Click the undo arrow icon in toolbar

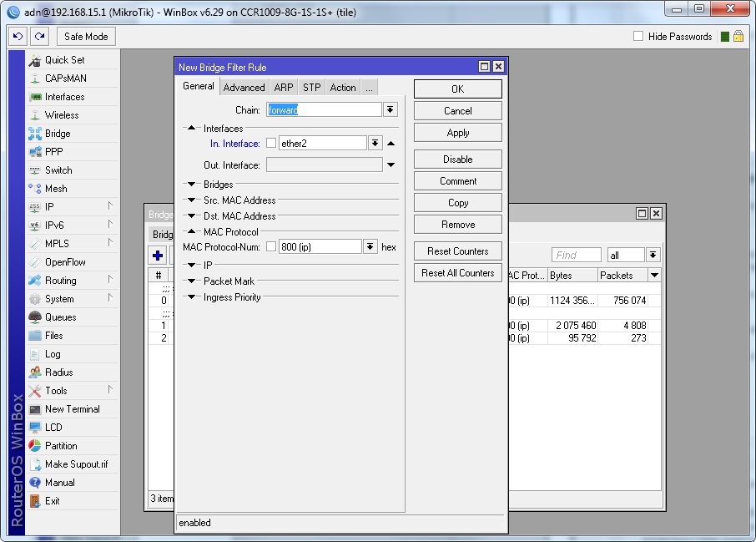click(x=18, y=36)
